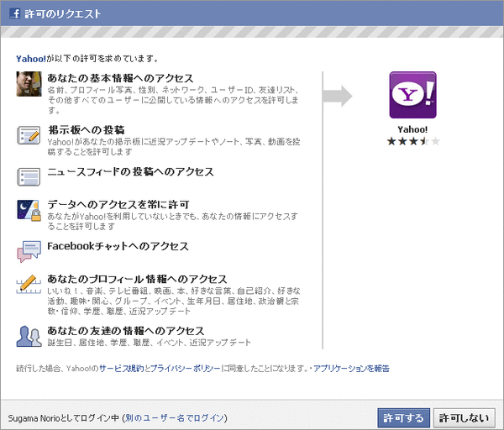Click the wall posting (掲示板への投稿) icon

coord(29,135)
